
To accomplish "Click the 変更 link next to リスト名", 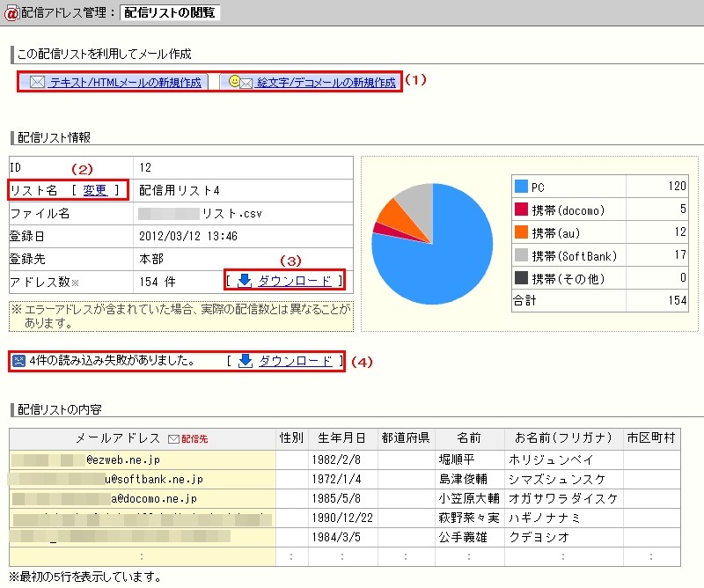I will (x=96, y=189).
